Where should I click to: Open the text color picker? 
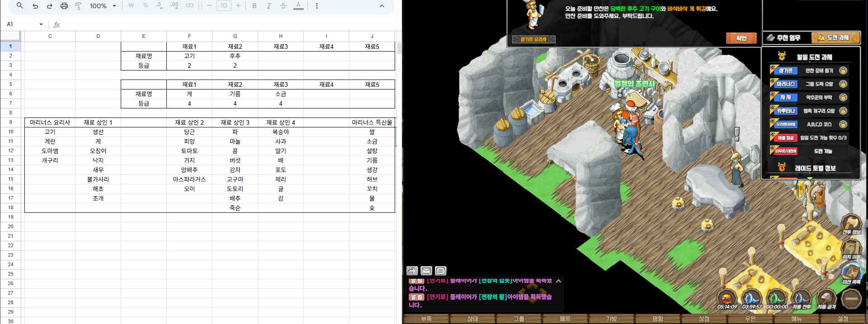pos(298,6)
